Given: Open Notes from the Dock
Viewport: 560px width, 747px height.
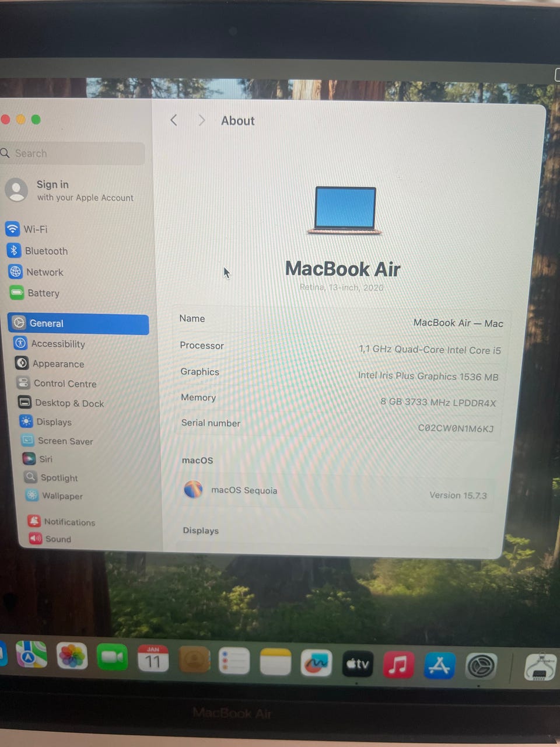Looking at the screenshot, I should 275,662.
